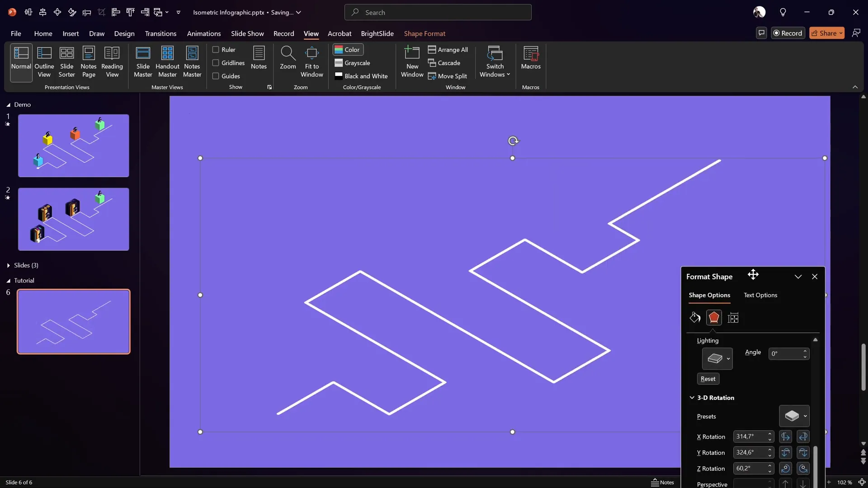This screenshot has width=868, height=488.
Task: Open the Shape Format tab
Action: [x=425, y=33]
